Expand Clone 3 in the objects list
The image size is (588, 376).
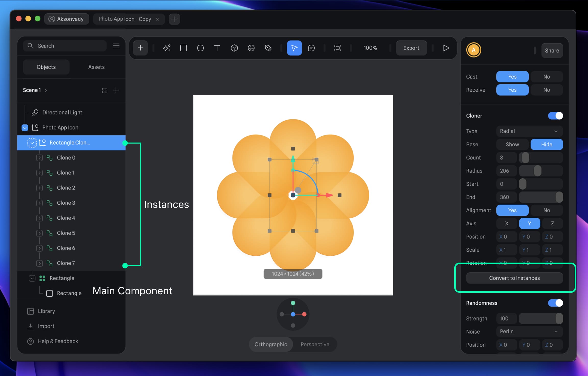(40, 203)
